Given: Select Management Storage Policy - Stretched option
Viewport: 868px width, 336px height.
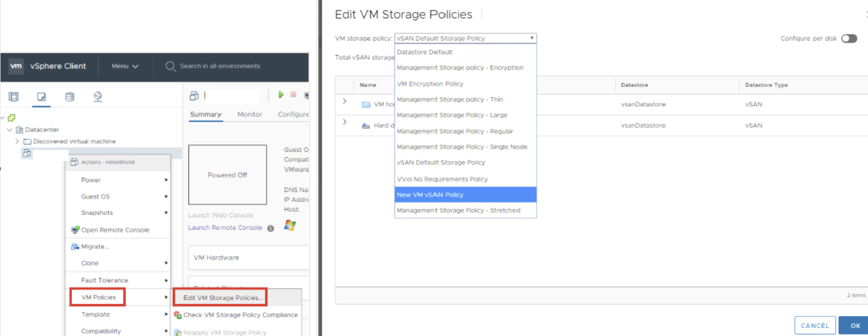Looking at the screenshot, I should [x=465, y=210].
